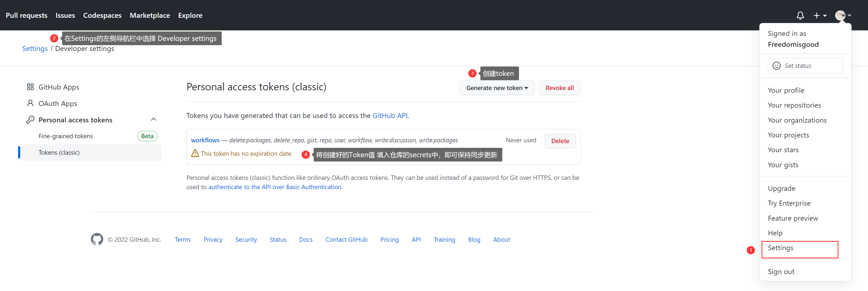Click the Set status field

click(x=805, y=66)
